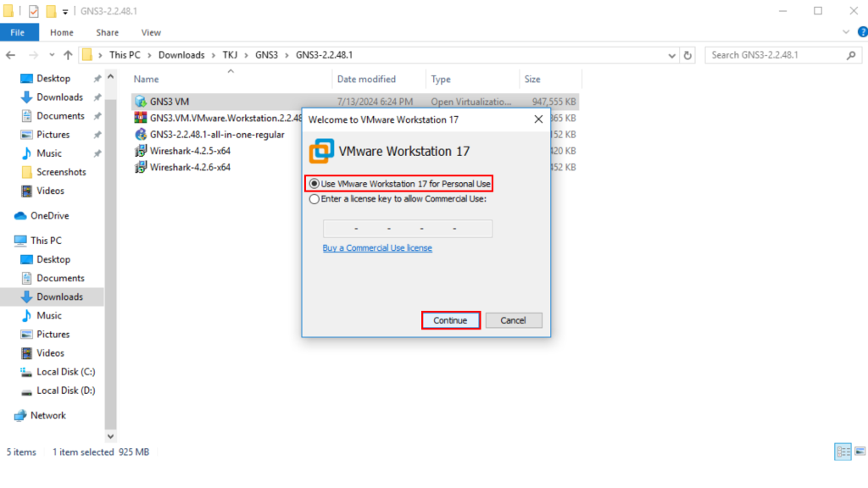Expand the address bar history dropdown
Image resolution: width=868 pixels, height=488 pixels.
[x=670, y=55]
